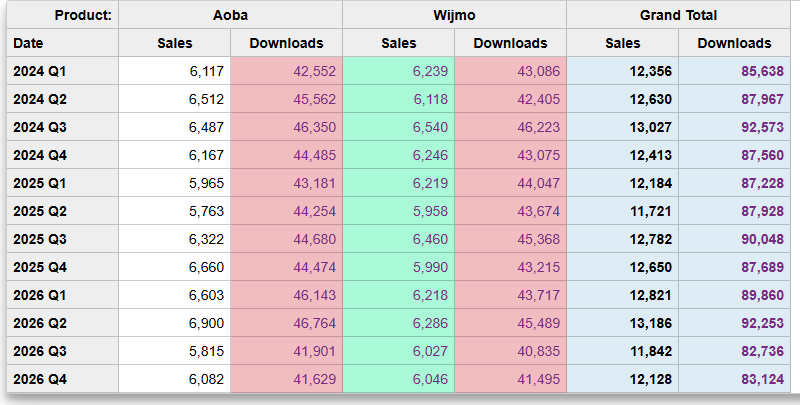Click Wijmo Sales cell 6,118
Viewport: 800px width, 405px height.
tap(398, 99)
